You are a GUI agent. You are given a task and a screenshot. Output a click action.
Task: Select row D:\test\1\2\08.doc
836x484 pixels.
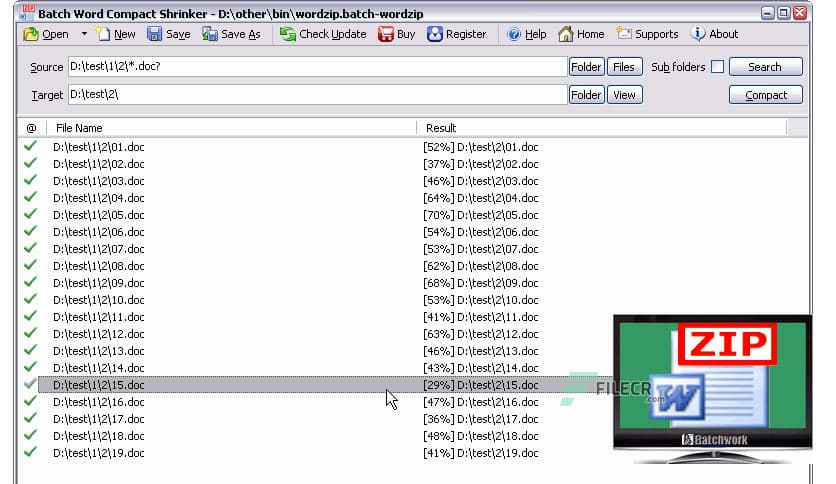(x=99, y=266)
